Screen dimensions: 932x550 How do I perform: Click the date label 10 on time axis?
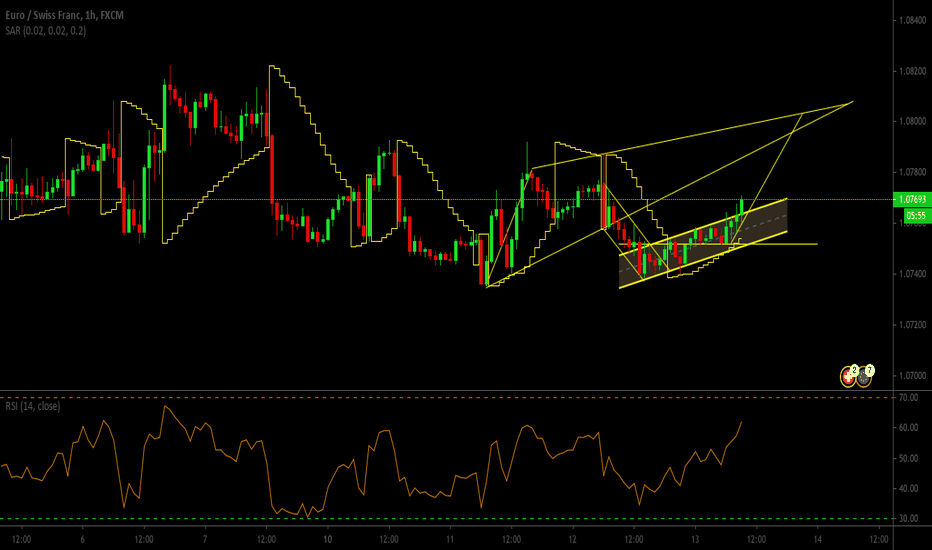click(x=328, y=540)
